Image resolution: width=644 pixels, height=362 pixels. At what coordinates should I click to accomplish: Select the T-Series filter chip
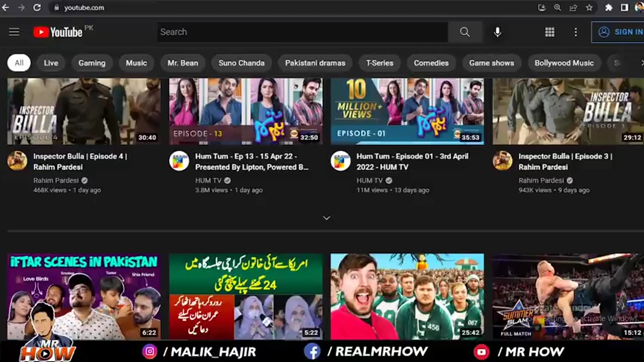pyautogui.click(x=380, y=63)
